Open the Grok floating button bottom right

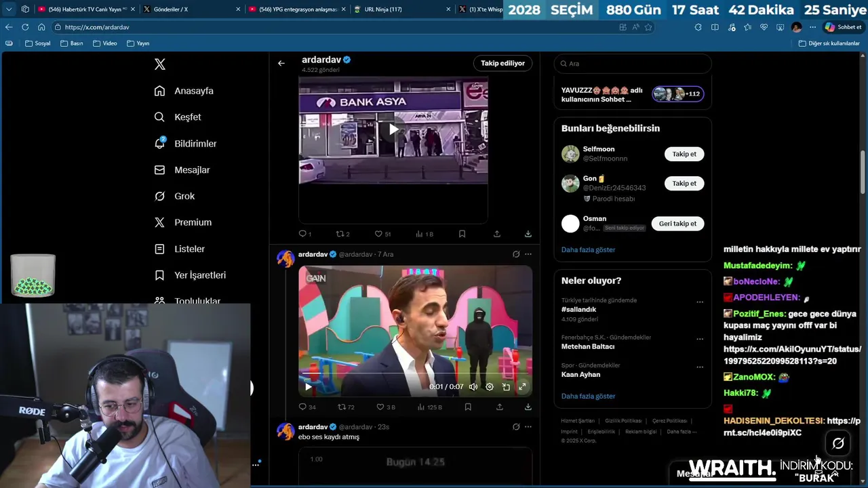coord(838,443)
